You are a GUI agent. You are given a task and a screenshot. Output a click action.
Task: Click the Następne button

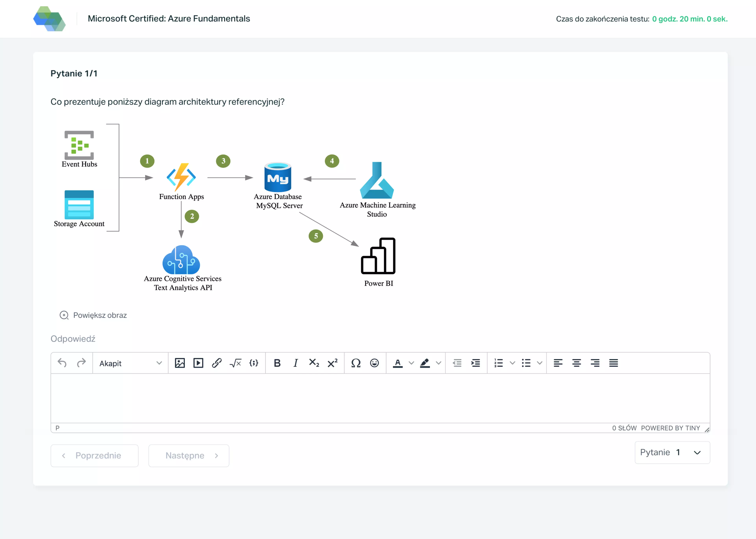pyautogui.click(x=189, y=455)
